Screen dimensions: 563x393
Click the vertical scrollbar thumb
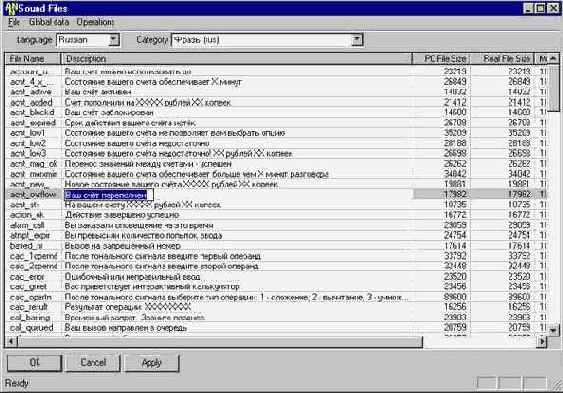(x=553, y=88)
